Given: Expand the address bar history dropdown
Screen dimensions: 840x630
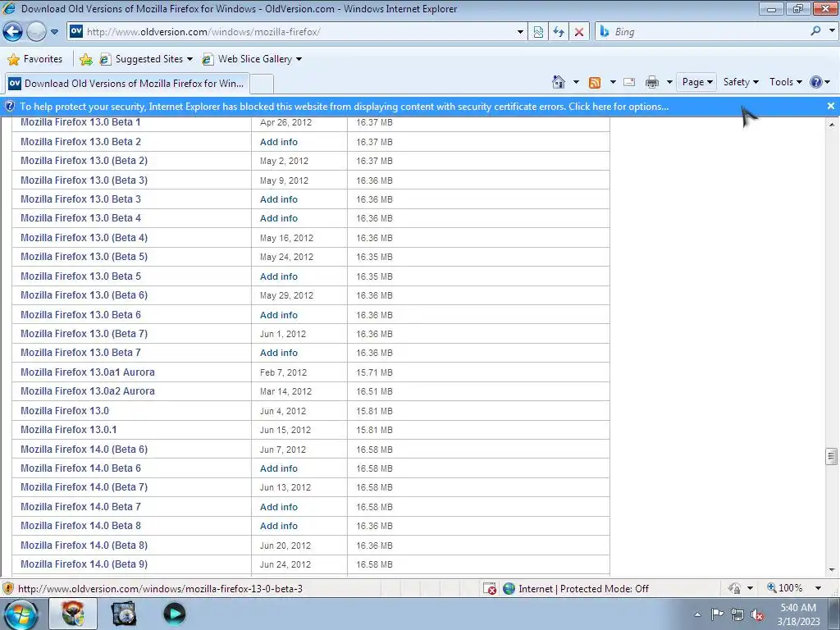Looking at the screenshot, I should click(x=519, y=32).
